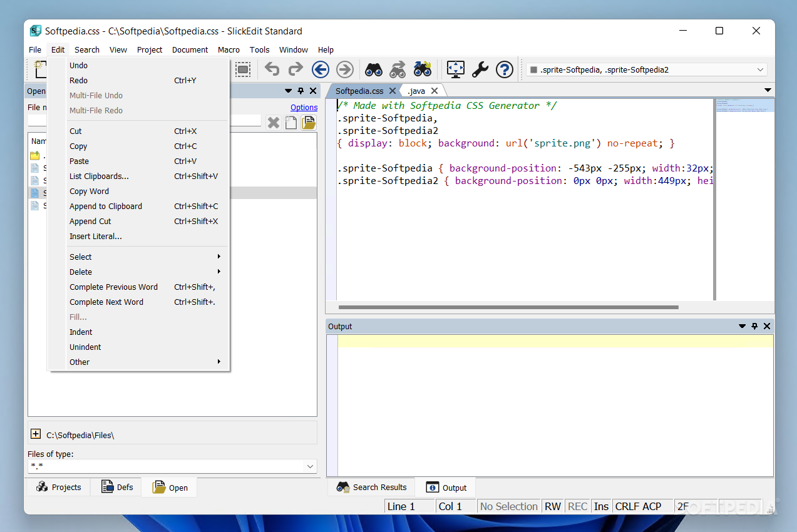Viewport: 797px width, 532px height.
Task: Navigate forward with gray right-arrow icon
Action: tap(345, 69)
